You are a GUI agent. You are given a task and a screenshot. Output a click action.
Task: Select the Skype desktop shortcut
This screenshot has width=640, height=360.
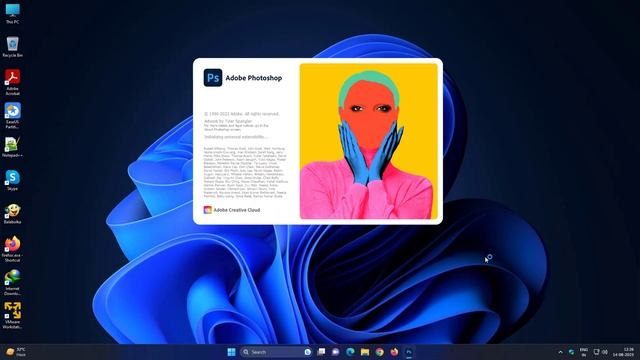click(12, 180)
